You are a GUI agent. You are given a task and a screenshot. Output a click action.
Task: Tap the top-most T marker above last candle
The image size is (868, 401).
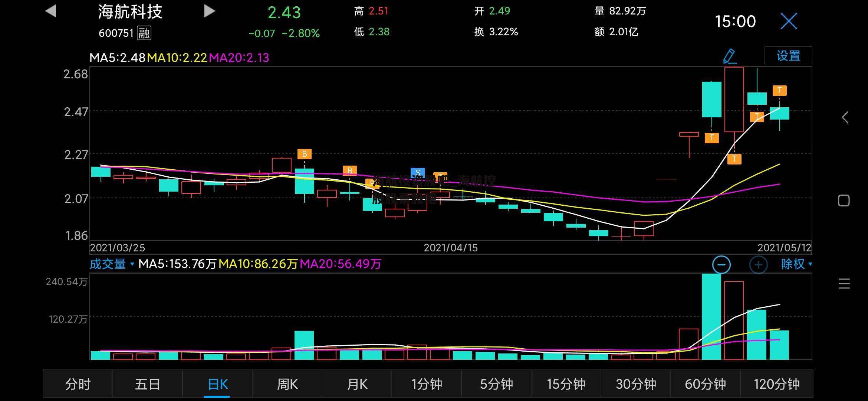pyautogui.click(x=779, y=90)
